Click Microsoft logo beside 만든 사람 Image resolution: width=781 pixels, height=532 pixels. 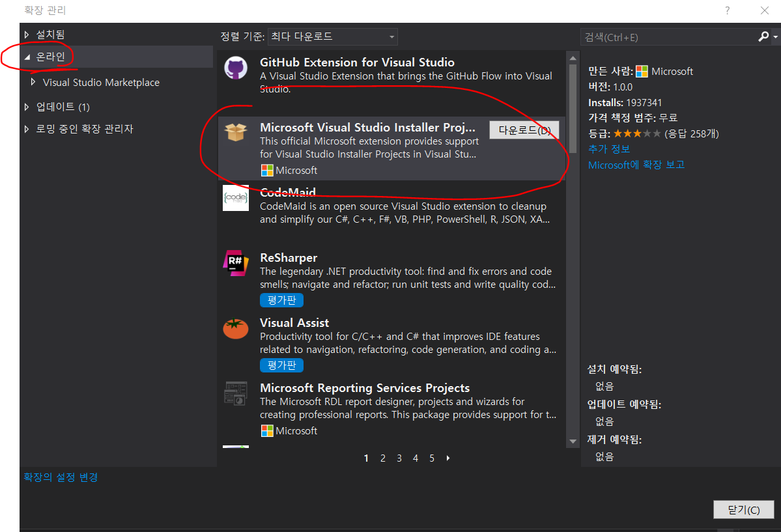click(642, 71)
